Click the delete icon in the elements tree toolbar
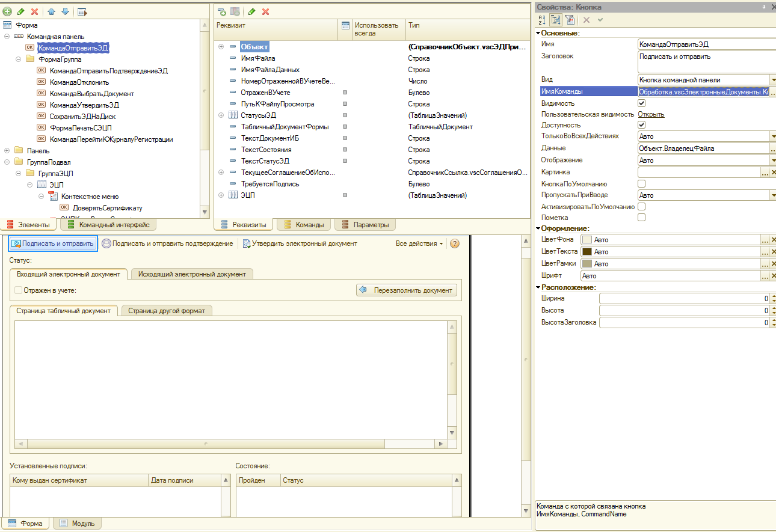 coord(34,11)
